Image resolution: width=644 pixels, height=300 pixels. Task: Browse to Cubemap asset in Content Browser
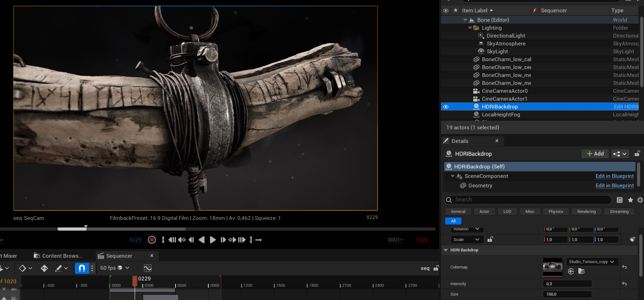pos(581,271)
